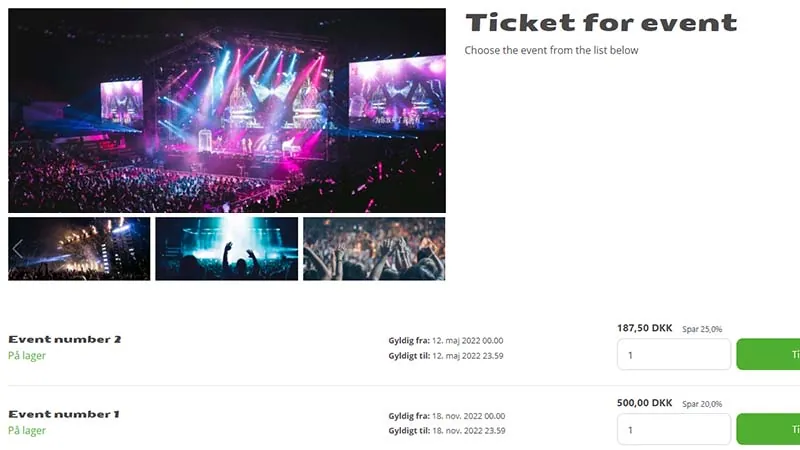Select the raised hands crowd thumbnail
800x450 pixels.
tap(374, 249)
